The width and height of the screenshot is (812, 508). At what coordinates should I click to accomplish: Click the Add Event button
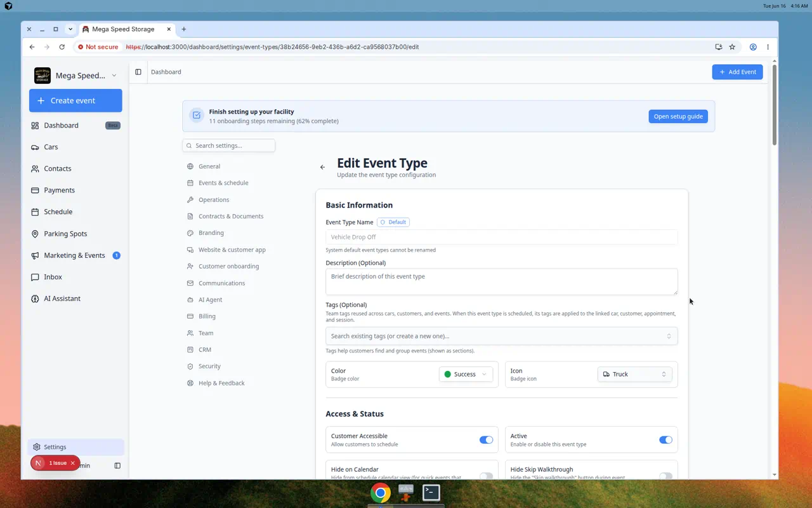[x=737, y=72]
